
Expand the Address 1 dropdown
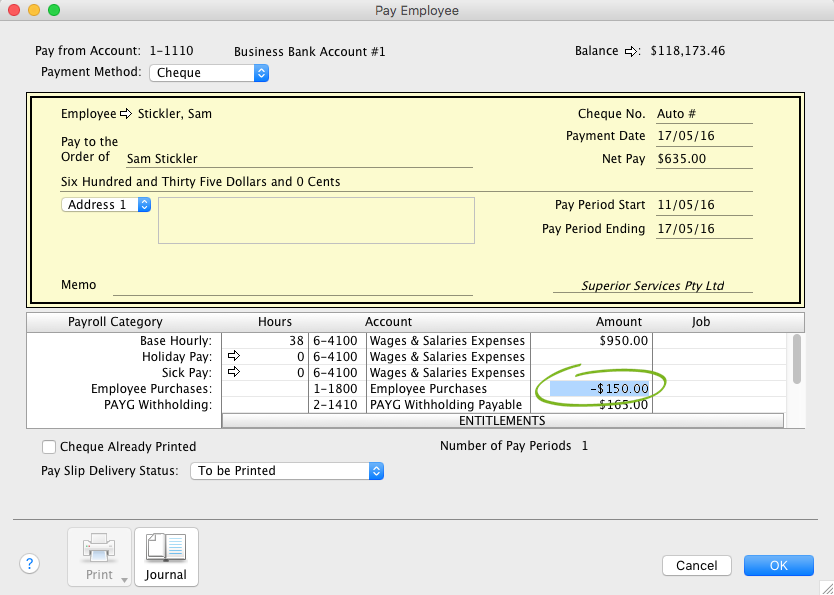pos(106,205)
